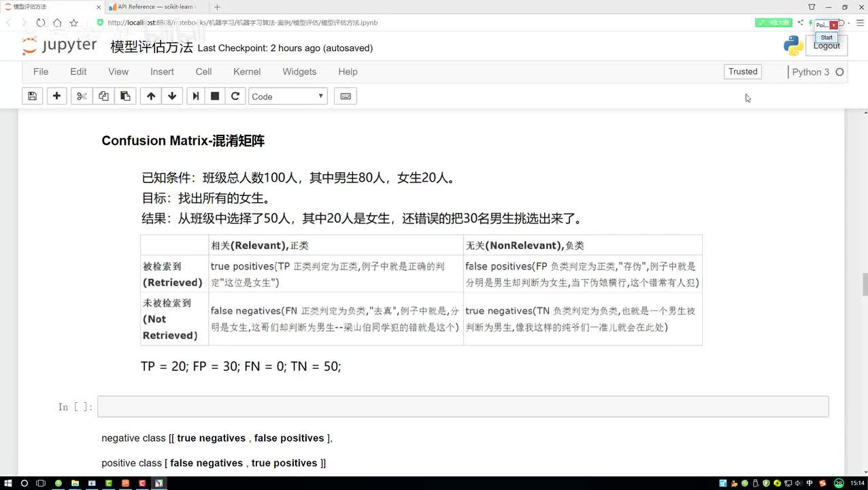Rename notebook via title 模型评估方法

point(152,47)
